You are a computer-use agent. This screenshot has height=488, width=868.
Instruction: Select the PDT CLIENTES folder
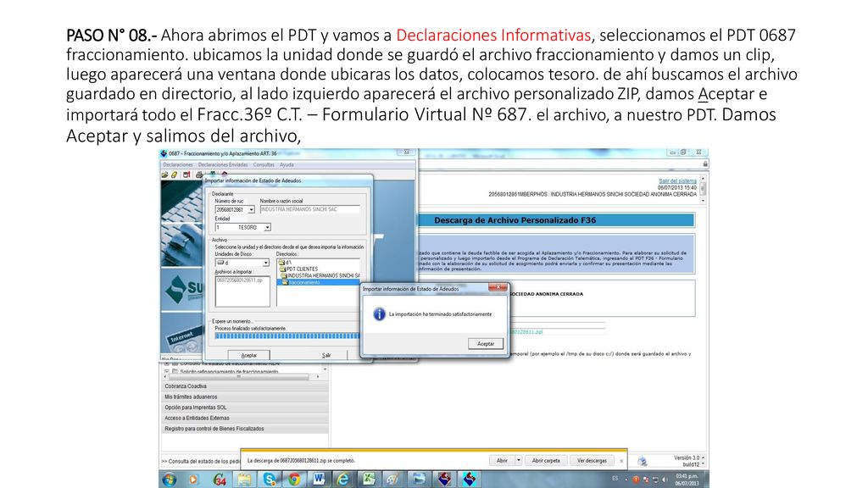point(299,269)
